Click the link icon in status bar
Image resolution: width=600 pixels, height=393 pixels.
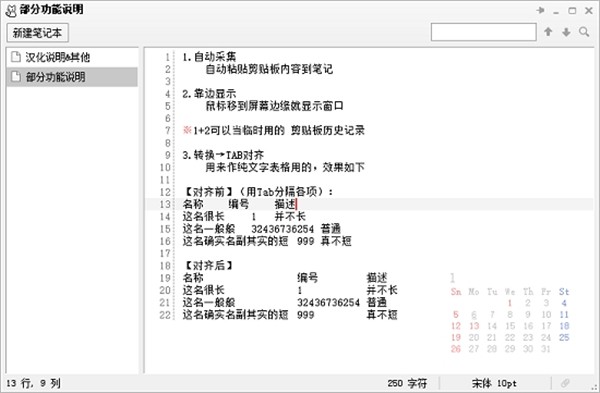coord(565,383)
